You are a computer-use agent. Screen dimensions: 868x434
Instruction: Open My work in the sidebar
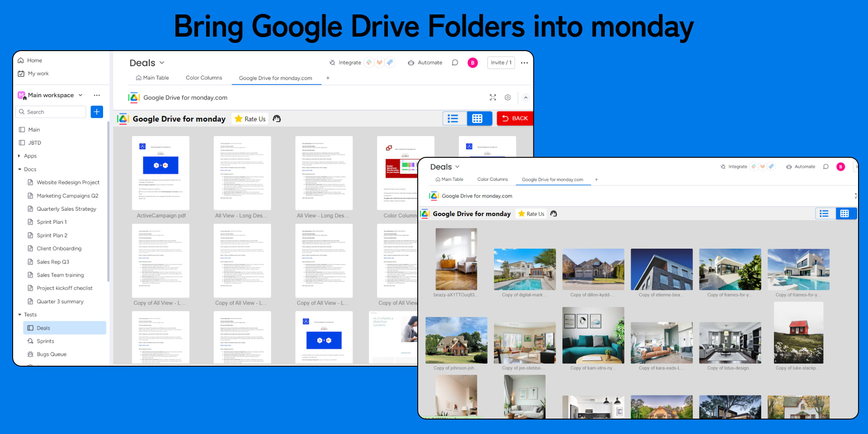pos(33,73)
